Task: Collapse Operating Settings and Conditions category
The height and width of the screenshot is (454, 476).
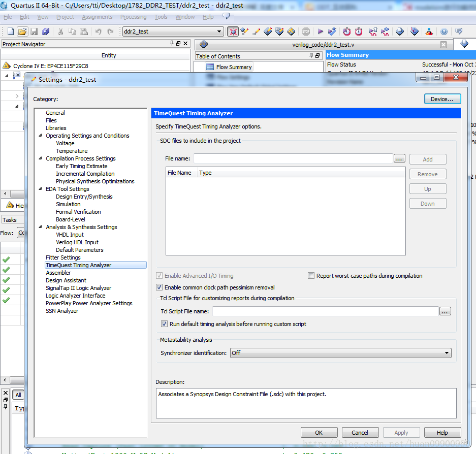Action: click(x=40, y=136)
